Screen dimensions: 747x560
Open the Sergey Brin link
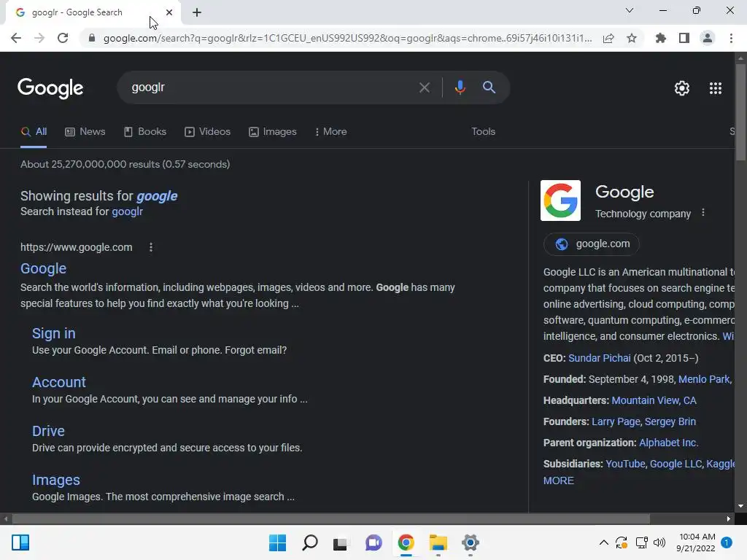[670, 421]
